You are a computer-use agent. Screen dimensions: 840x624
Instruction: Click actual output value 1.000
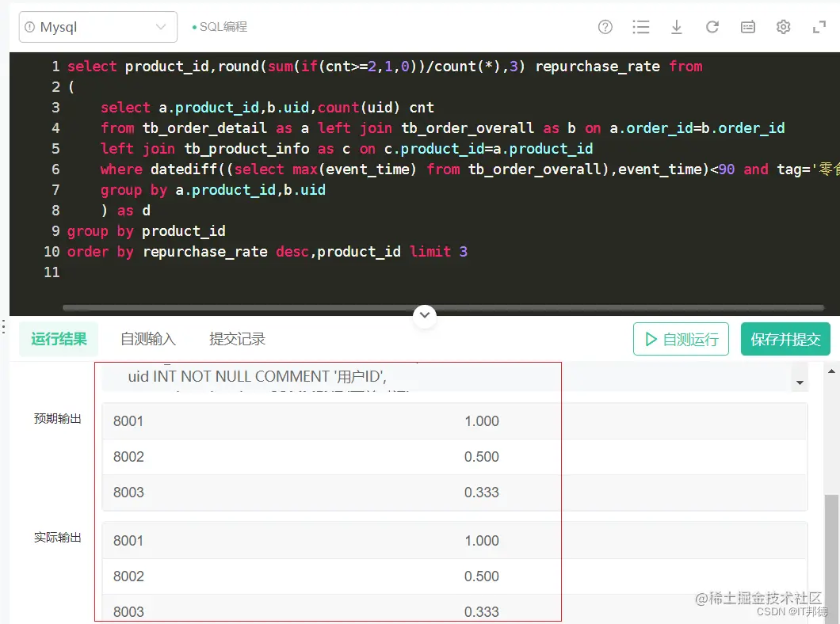pyautogui.click(x=482, y=541)
